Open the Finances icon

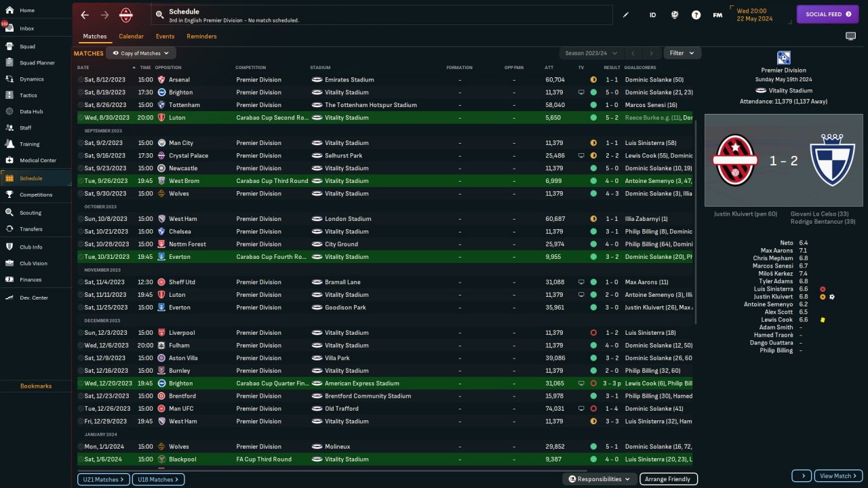point(9,279)
